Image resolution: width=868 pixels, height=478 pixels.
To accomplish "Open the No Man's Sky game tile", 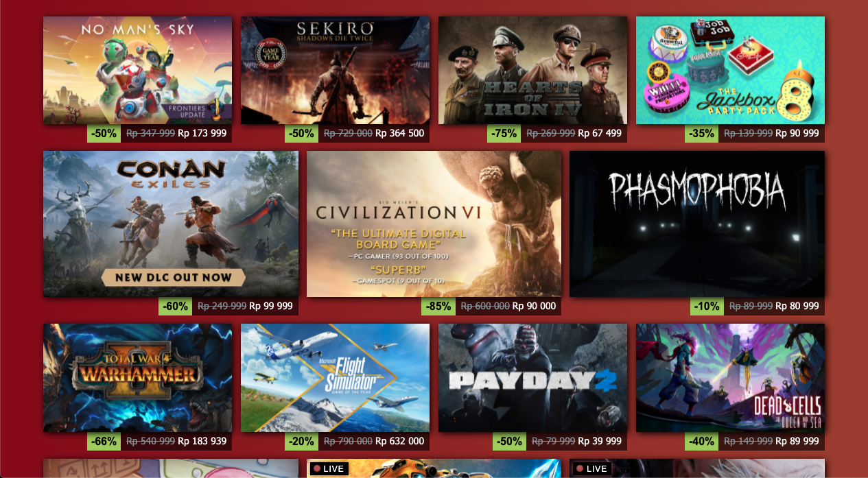I will point(137,70).
